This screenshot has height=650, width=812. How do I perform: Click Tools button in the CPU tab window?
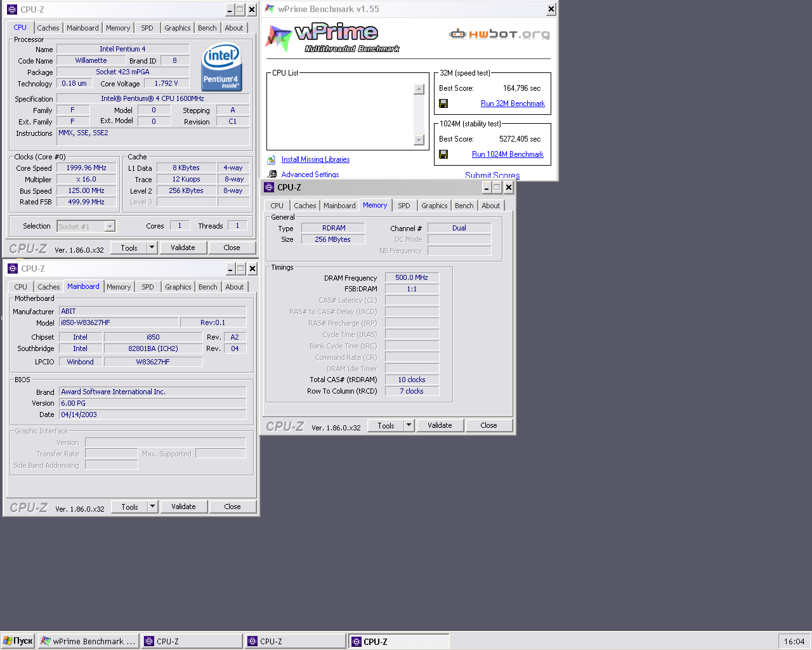(x=129, y=248)
